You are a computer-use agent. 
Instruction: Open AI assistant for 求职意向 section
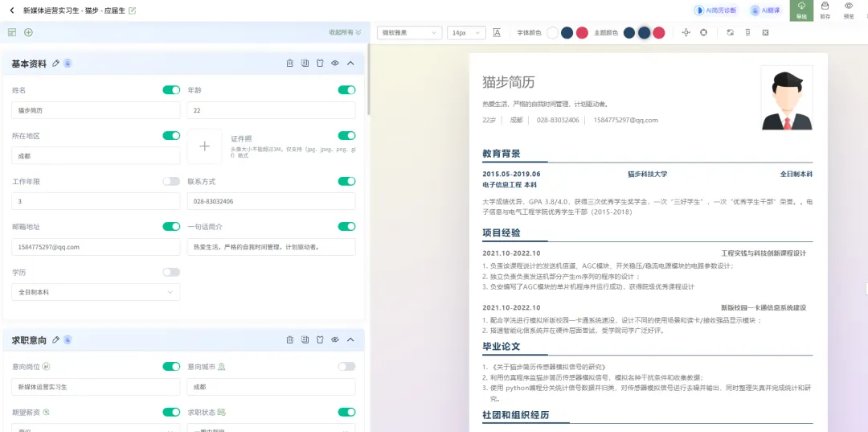pos(68,339)
